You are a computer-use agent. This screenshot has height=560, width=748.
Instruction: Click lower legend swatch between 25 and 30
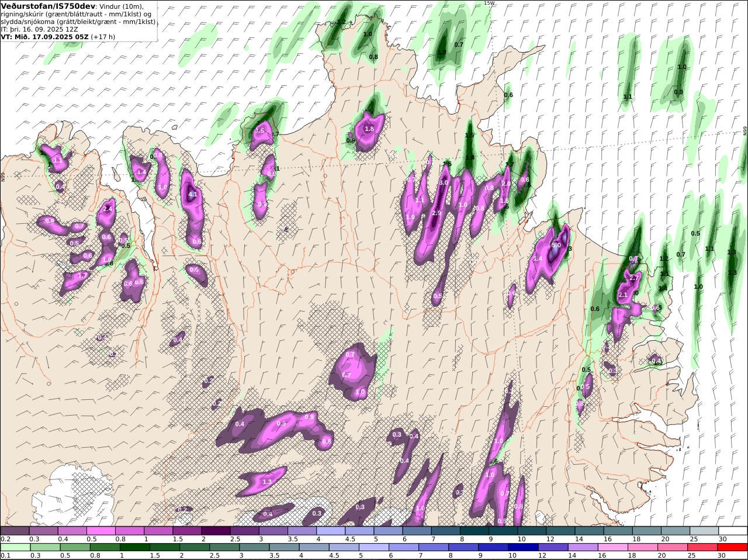pos(703,548)
